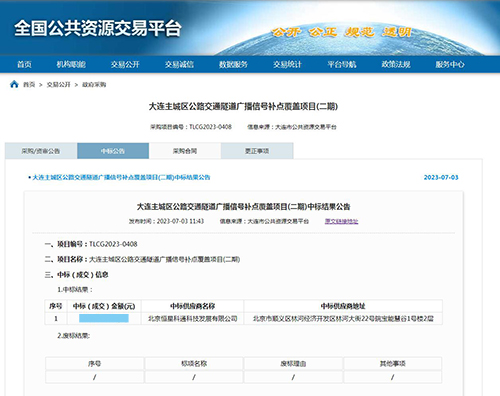
Task: Go to 服务中心 in navigation bar
Action: (450, 64)
